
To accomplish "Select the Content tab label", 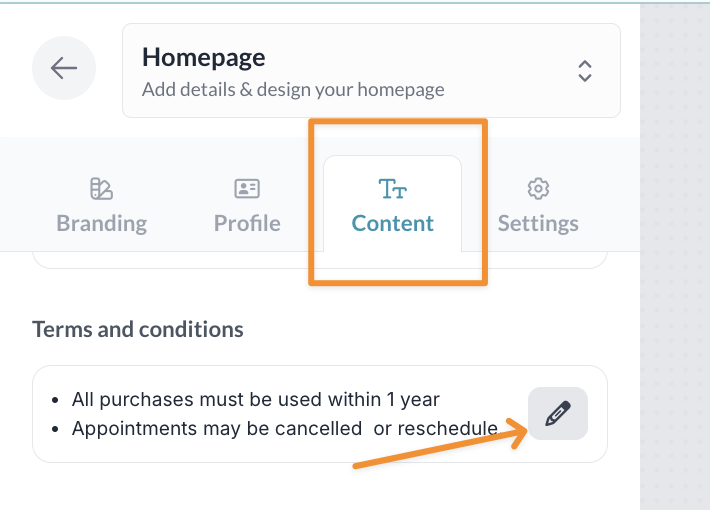I will tap(392, 223).
